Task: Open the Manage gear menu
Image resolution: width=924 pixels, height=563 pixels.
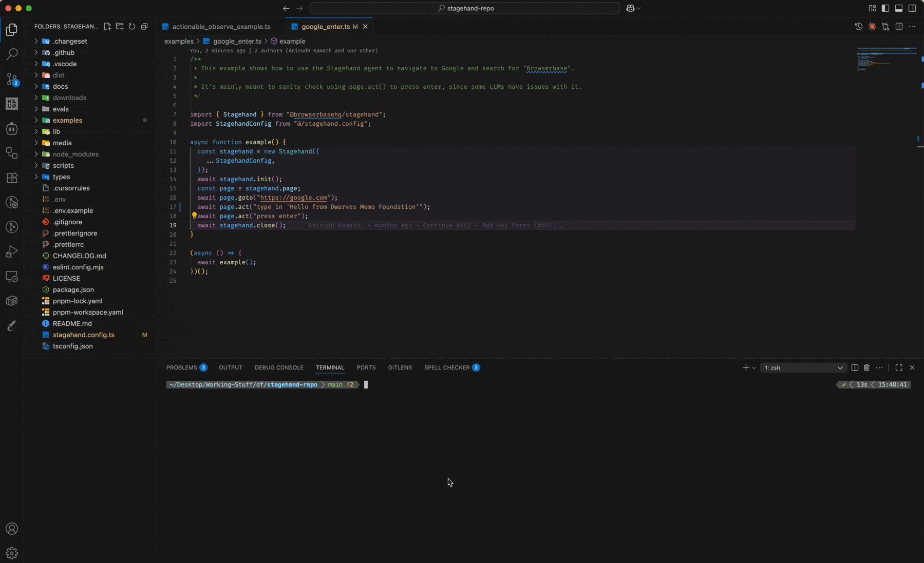Action: pos(12,553)
